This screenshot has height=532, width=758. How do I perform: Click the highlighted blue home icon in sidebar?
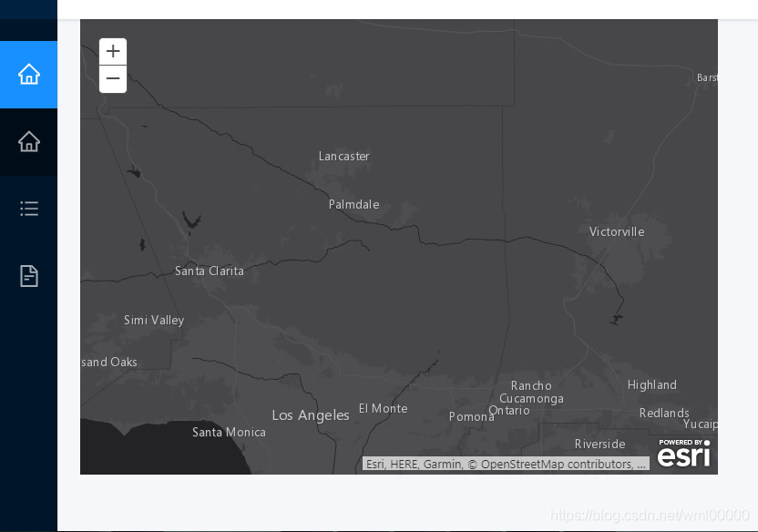28,75
